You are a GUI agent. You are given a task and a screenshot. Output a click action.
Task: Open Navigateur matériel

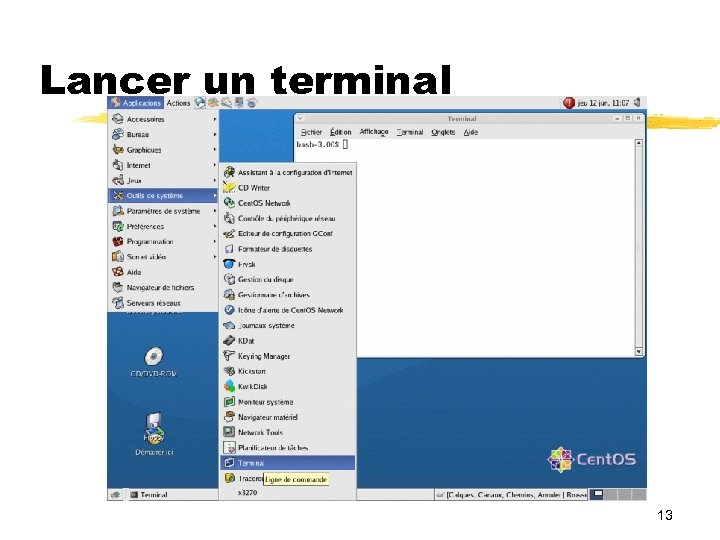click(288, 417)
